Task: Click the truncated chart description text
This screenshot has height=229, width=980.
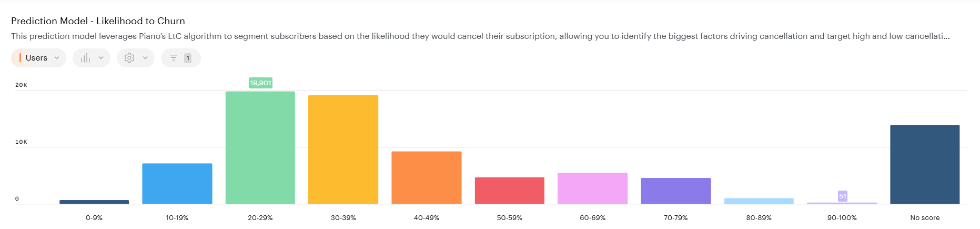Action: coord(480,36)
